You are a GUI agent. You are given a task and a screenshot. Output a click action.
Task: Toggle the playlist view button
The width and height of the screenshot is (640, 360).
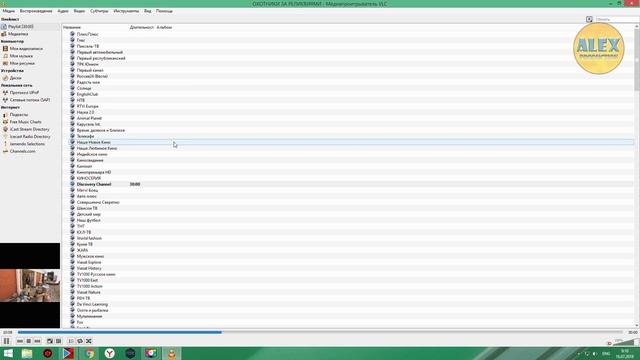(x=71, y=341)
